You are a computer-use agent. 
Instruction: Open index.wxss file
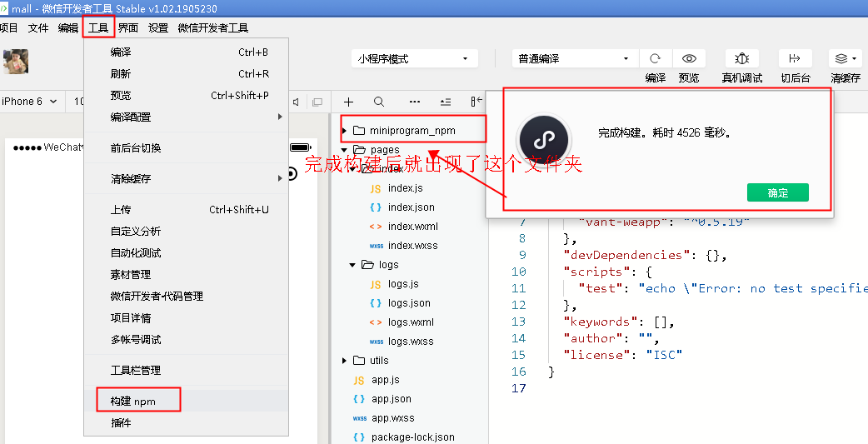tap(412, 246)
